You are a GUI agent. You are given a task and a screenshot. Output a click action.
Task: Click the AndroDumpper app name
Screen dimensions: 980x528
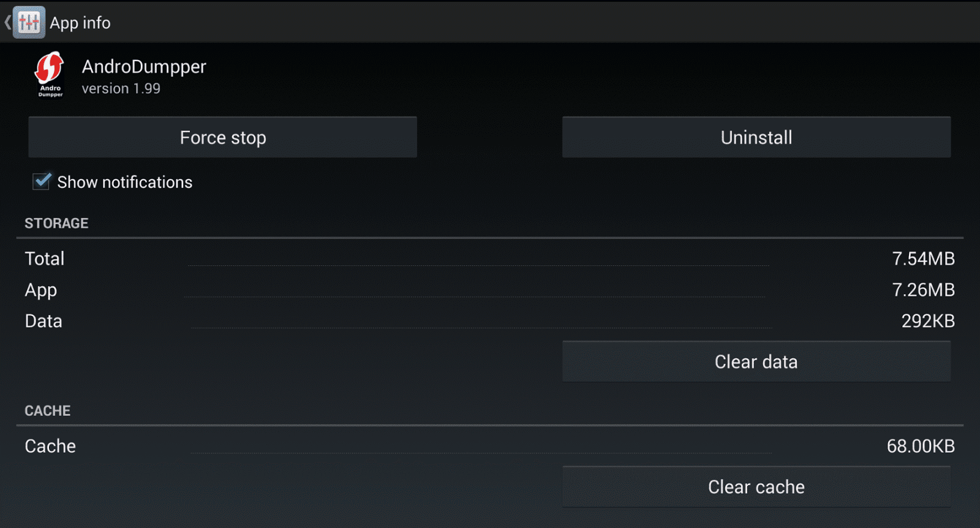[144, 67]
